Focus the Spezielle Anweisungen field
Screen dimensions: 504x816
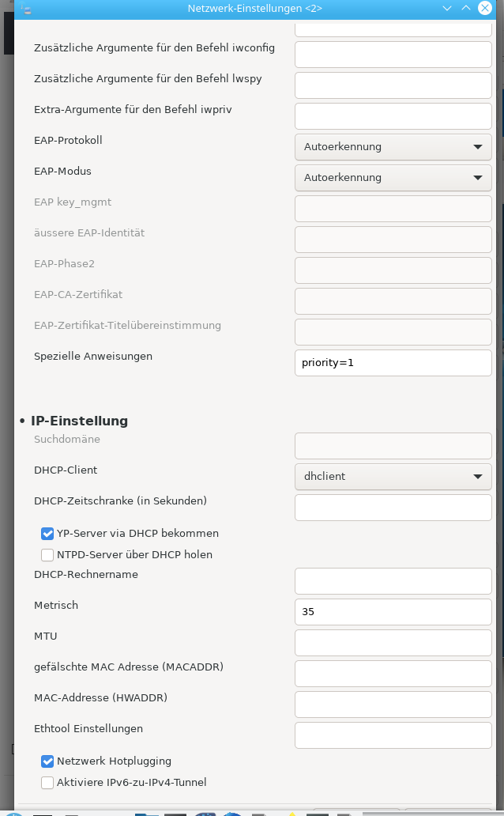tap(393, 363)
